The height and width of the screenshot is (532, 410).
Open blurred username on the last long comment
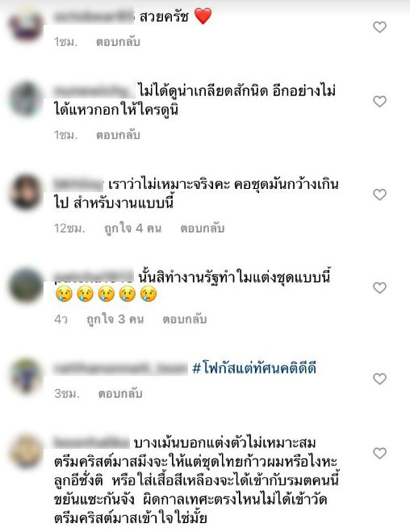(x=91, y=442)
